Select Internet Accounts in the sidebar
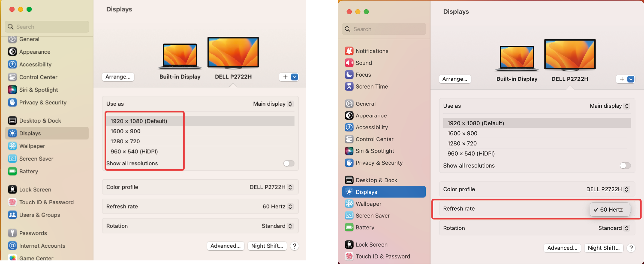644x264 pixels. point(42,245)
